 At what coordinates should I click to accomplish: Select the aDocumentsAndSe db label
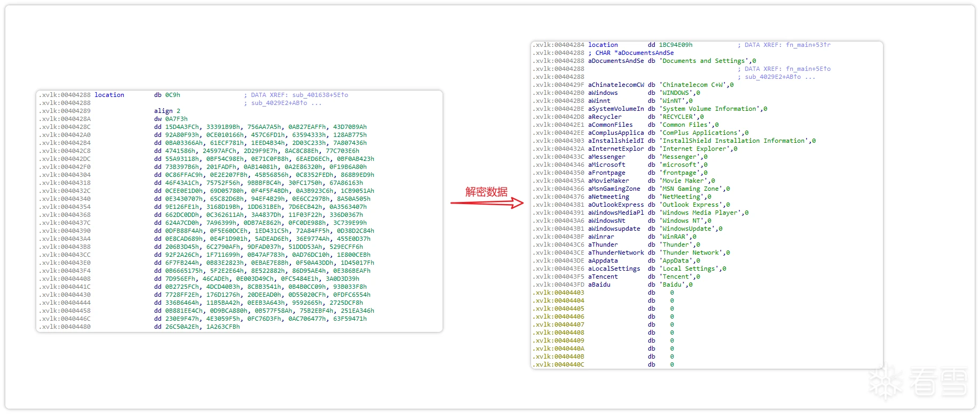click(x=616, y=61)
